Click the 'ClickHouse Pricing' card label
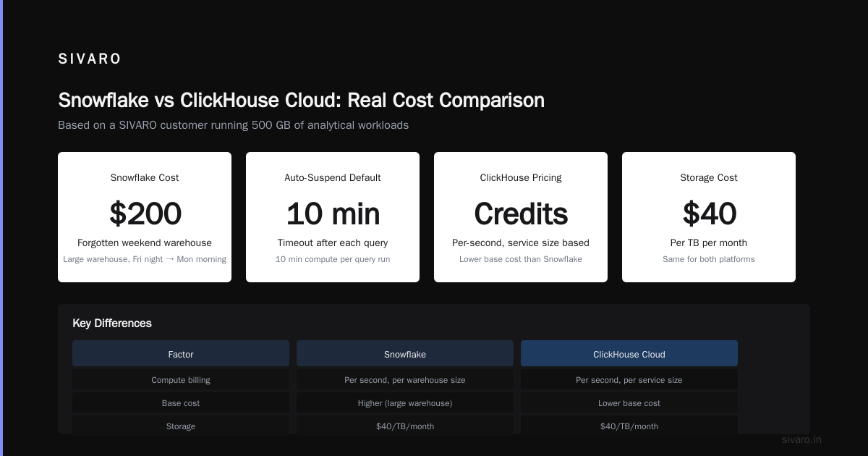The width and height of the screenshot is (868, 456). (x=521, y=177)
